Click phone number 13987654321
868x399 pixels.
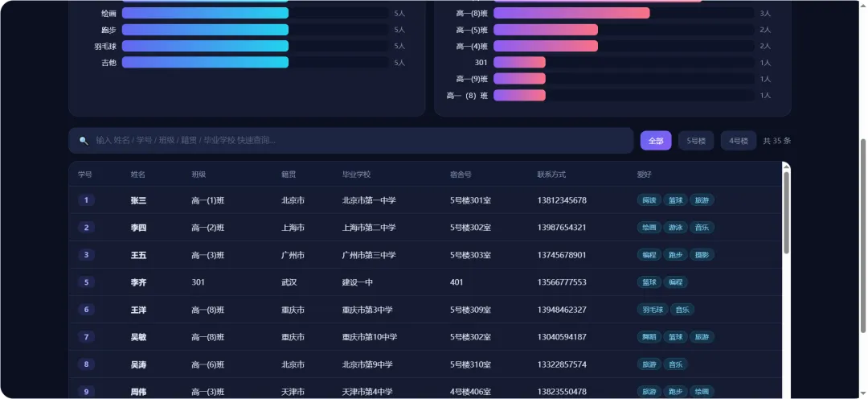tap(562, 228)
